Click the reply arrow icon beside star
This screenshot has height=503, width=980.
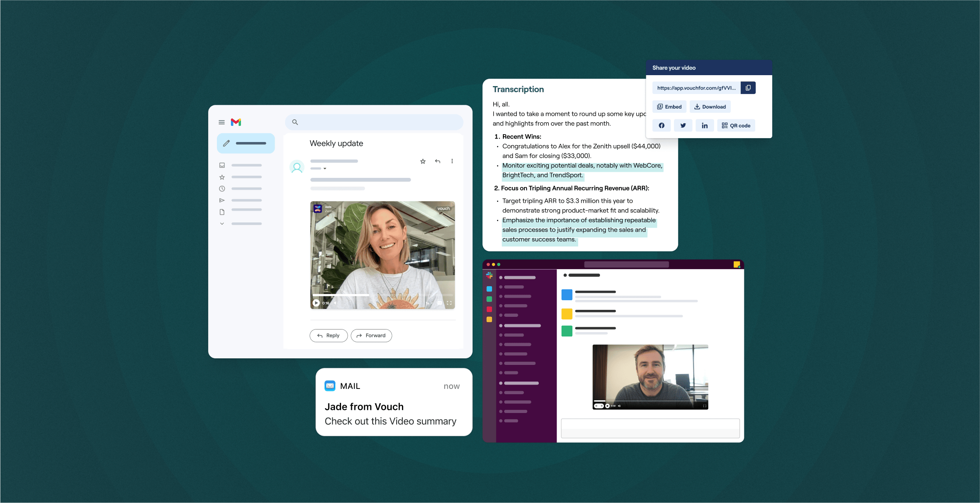[438, 161]
